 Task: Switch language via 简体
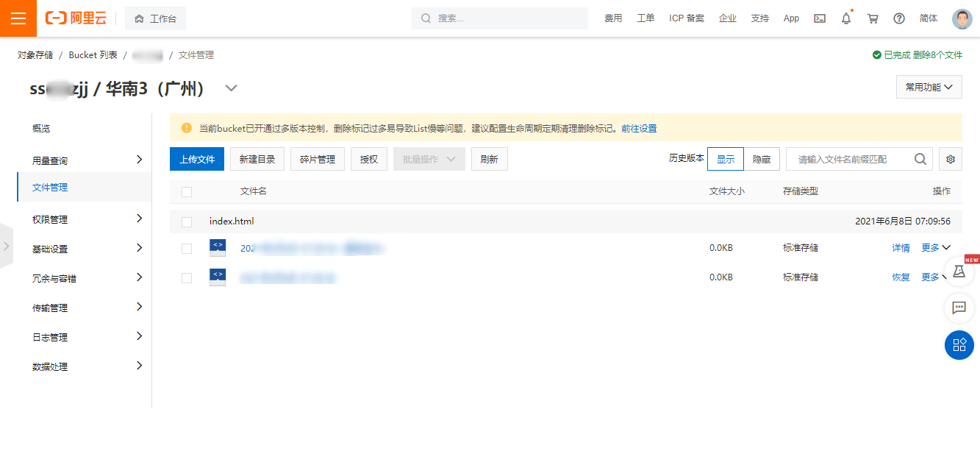[929, 18]
